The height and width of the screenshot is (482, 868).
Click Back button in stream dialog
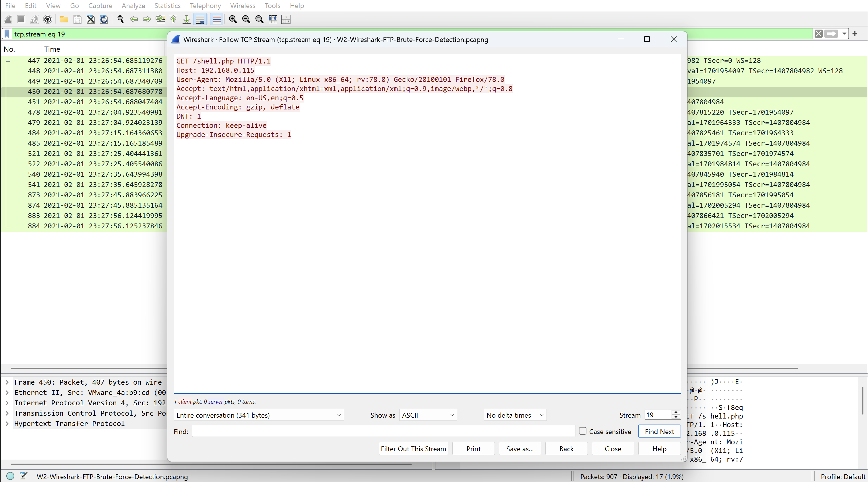click(x=566, y=449)
